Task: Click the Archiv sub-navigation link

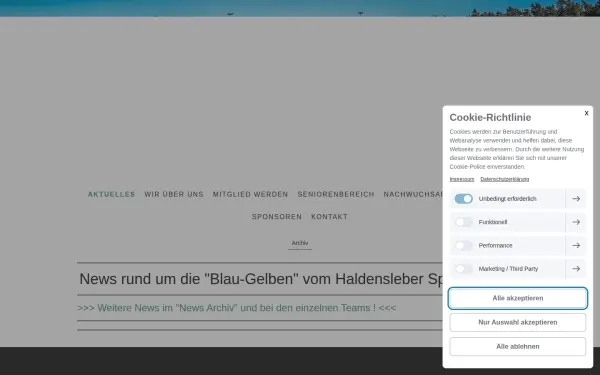Action: click(x=300, y=243)
